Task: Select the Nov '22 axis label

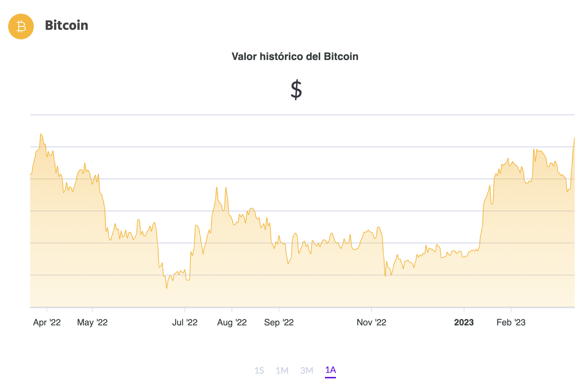Action: [371, 322]
